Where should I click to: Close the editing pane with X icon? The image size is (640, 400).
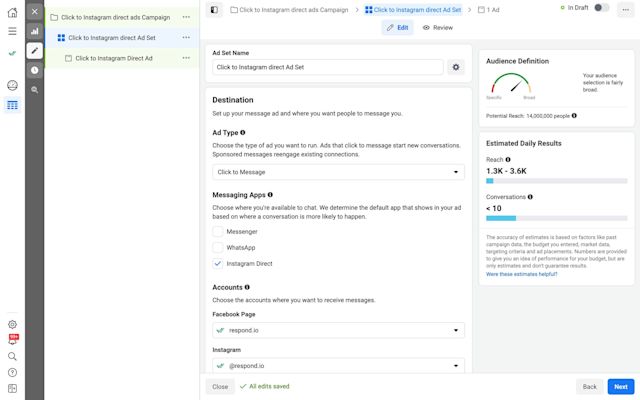coord(35,11)
